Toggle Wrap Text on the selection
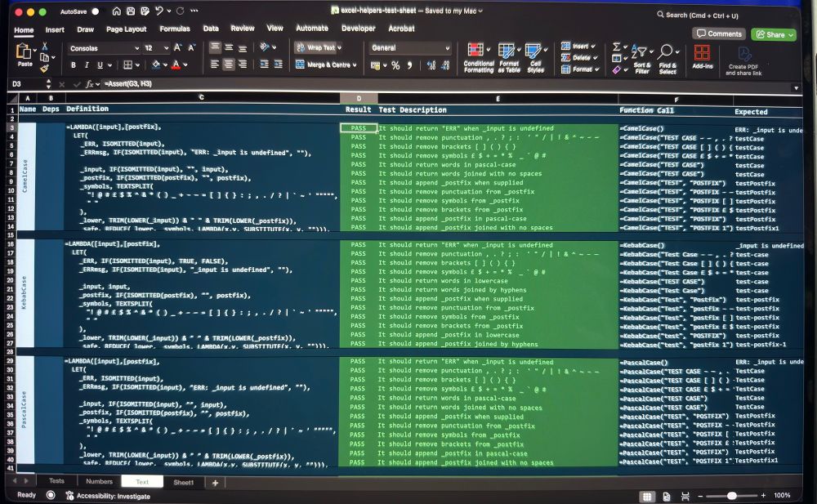Image resolution: width=817 pixels, height=504 pixels. [x=317, y=47]
